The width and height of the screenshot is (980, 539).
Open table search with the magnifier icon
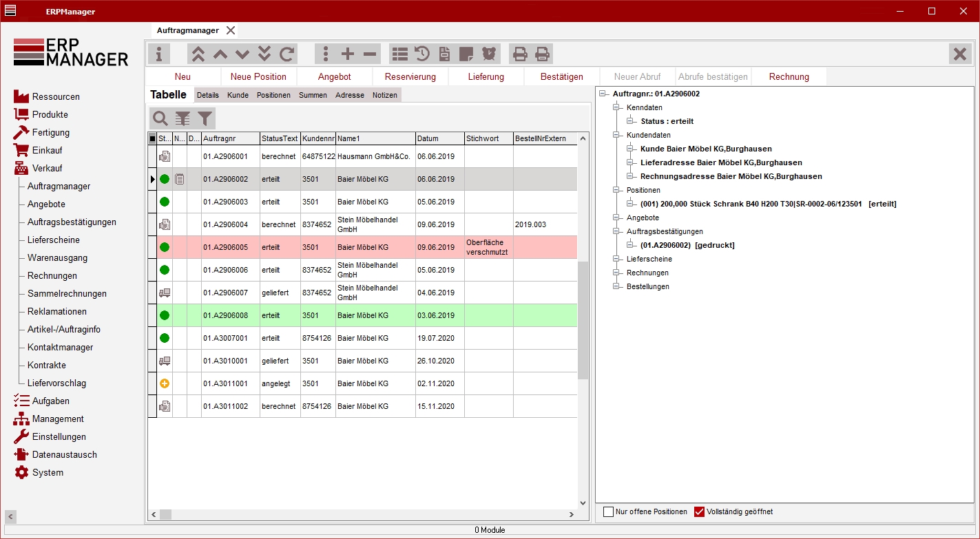(x=160, y=118)
